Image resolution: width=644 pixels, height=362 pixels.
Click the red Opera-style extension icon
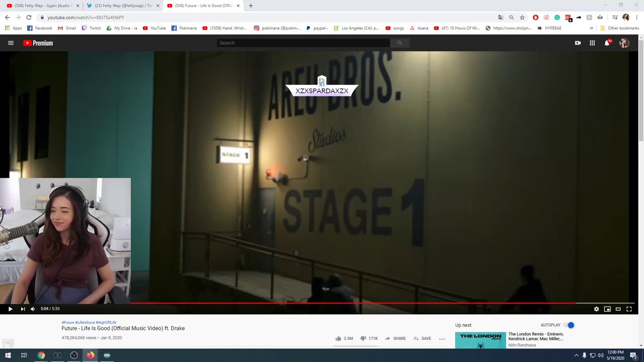click(535, 18)
